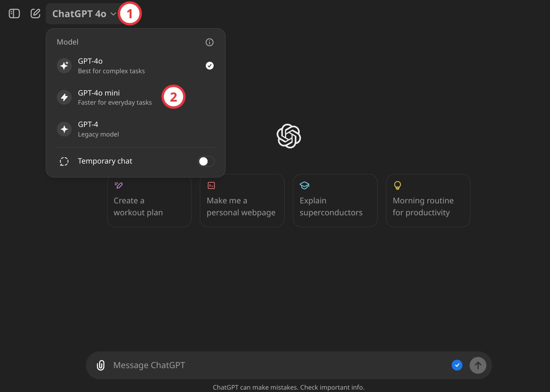Select the GPT-4o model option
Image resolution: width=550 pixels, height=392 pixels.
point(136,66)
